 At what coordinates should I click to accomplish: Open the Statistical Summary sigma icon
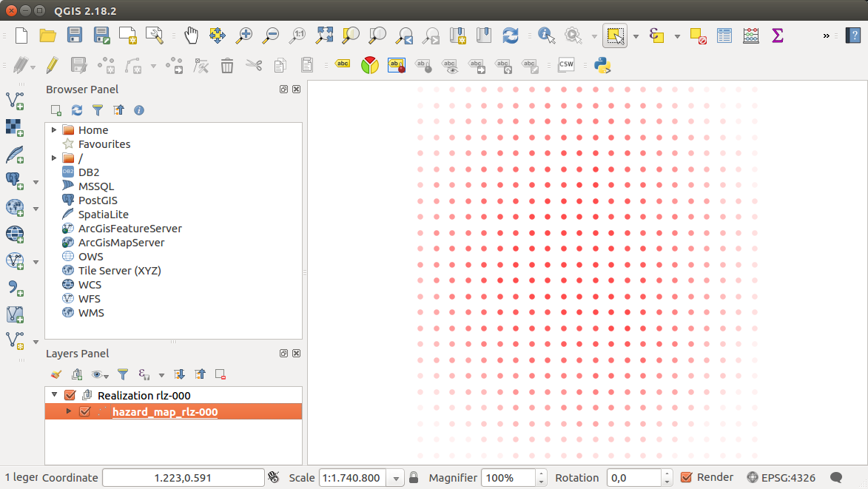[777, 35]
